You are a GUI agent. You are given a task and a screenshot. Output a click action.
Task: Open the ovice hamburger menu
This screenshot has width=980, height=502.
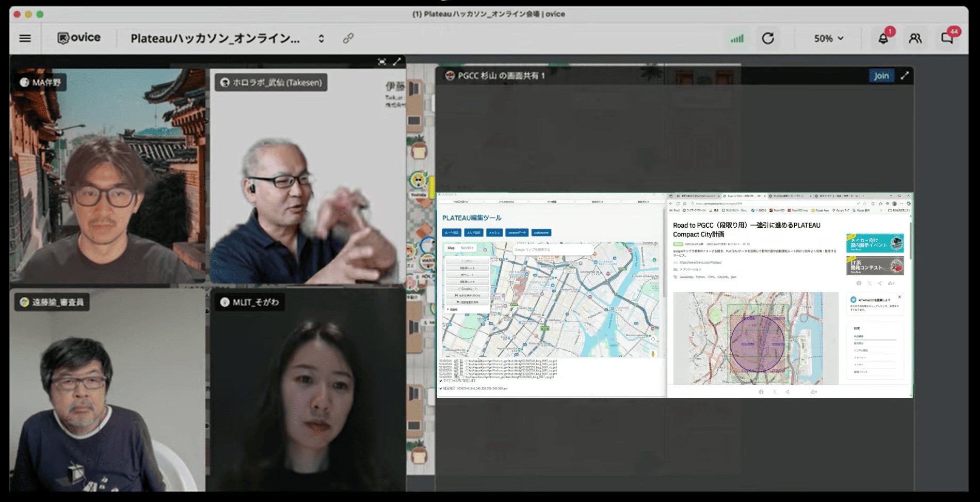pyautogui.click(x=25, y=38)
